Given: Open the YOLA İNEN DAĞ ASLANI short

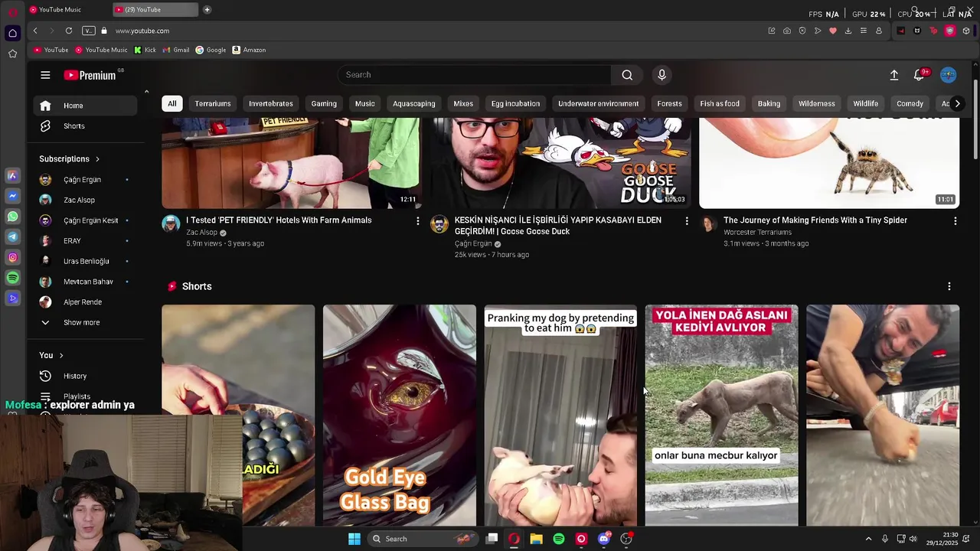Looking at the screenshot, I should pyautogui.click(x=721, y=416).
